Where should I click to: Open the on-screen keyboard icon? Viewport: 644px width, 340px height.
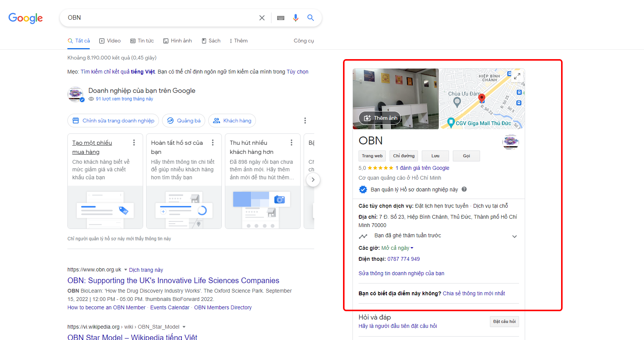pos(281,18)
